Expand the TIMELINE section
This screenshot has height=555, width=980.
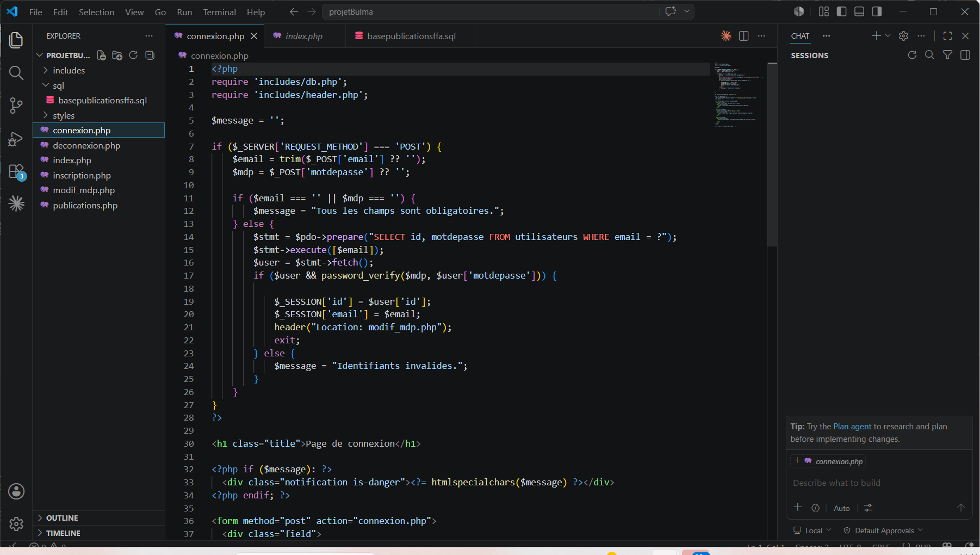63,533
